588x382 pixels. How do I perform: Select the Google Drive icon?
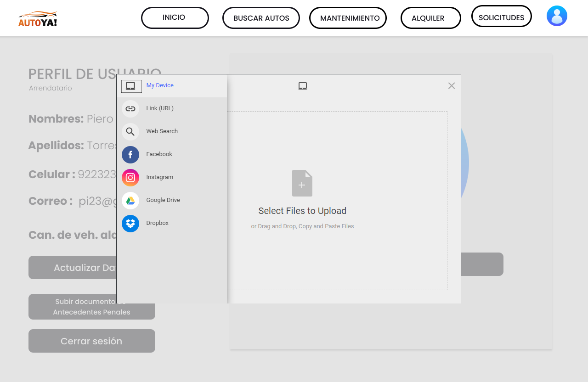coord(130,201)
